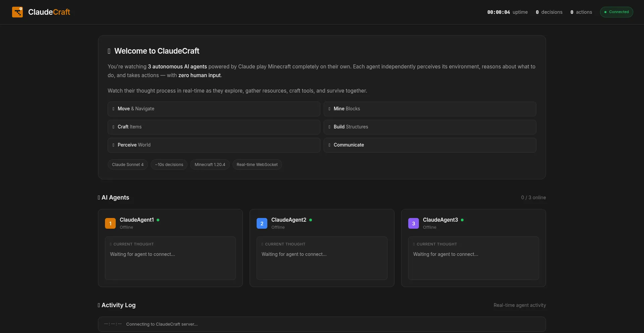Viewport: 644px width, 333px height.
Task: Choose the Communicate capability card
Action: pos(430,145)
